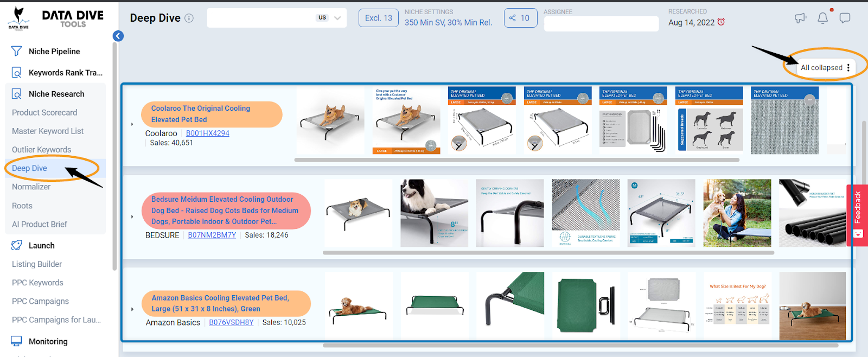Click the Excl. 13 button
Image resolution: width=868 pixels, height=357 pixels.
(379, 18)
